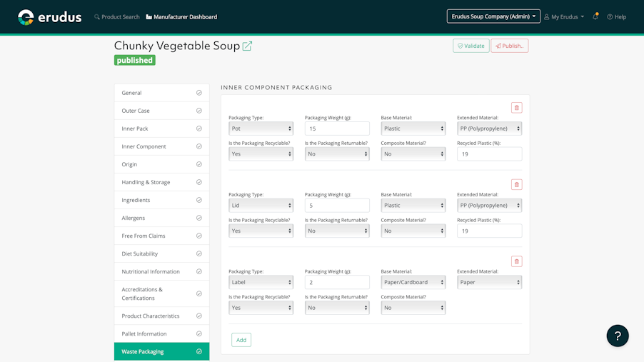This screenshot has width=644, height=362.
Task: Click the published status badge
Action: pos(135,61)
